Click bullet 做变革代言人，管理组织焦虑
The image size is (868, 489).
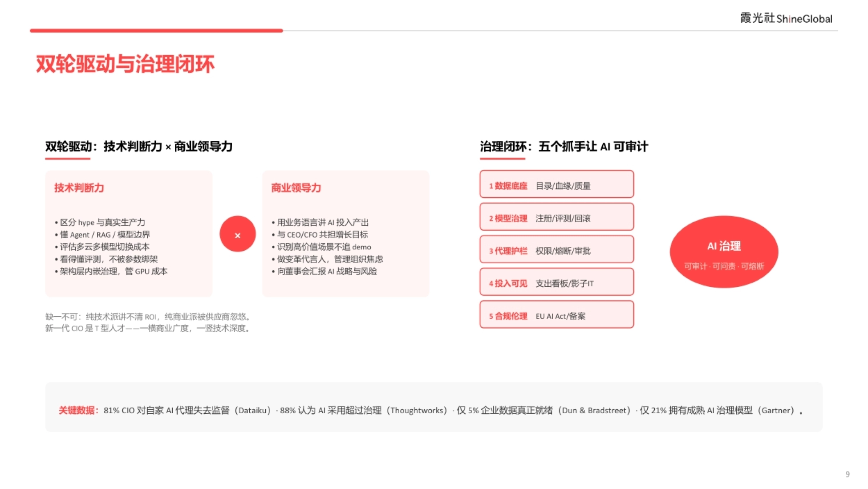pyautogui.click(x=327, y=259)
